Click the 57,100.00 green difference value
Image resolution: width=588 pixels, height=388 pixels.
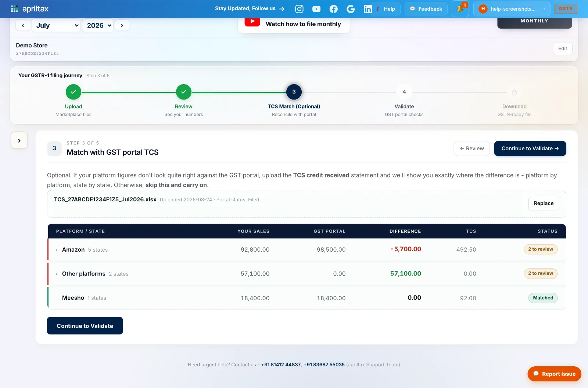click(x=406, y=273)
